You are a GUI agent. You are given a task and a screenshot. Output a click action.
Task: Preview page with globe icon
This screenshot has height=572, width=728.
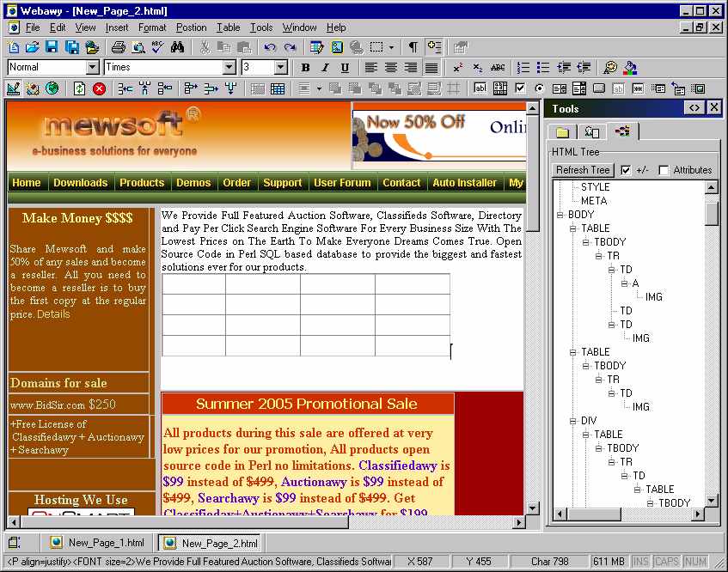(x=52, y=88)
